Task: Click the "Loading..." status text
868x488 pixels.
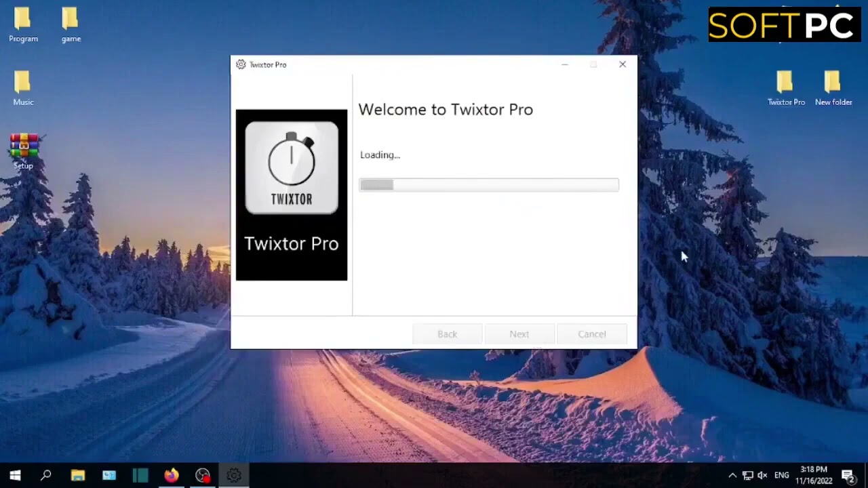Action: 380,155
